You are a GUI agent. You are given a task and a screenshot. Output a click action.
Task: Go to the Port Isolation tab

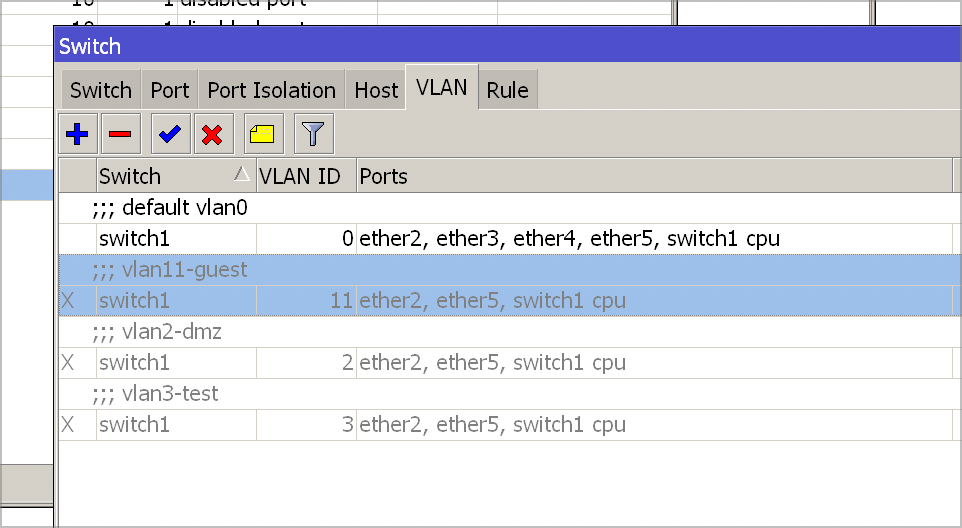point(271,90)
